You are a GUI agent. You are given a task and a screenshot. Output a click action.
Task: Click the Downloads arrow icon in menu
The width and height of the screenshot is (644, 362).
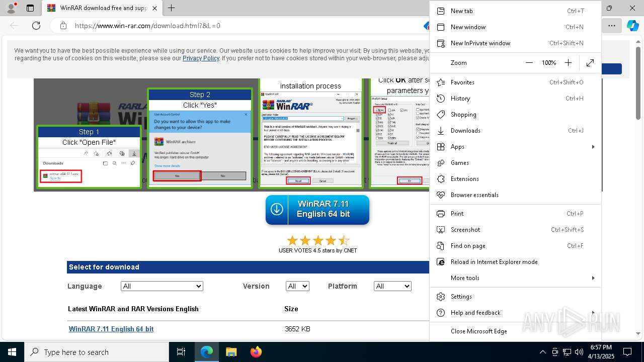pyautogui.click(x=441, y=131)
